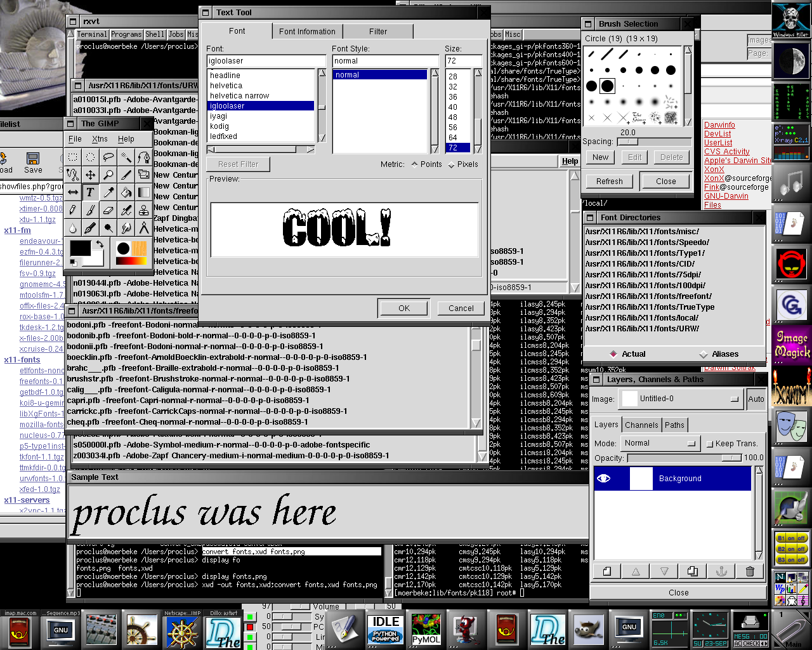
Task: Swap foreground and background colors arrow
Action: (99, 244)
